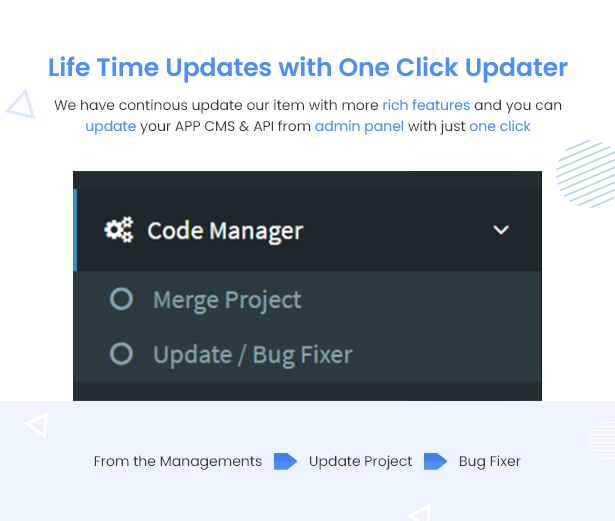Click the Bug Fixer step label
The width and height of the screenshot is (615, 521).
pos(489,461)
